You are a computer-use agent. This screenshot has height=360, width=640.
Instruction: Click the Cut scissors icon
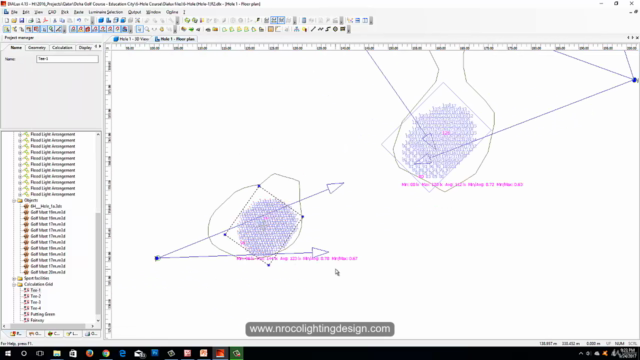click(55, 20)
